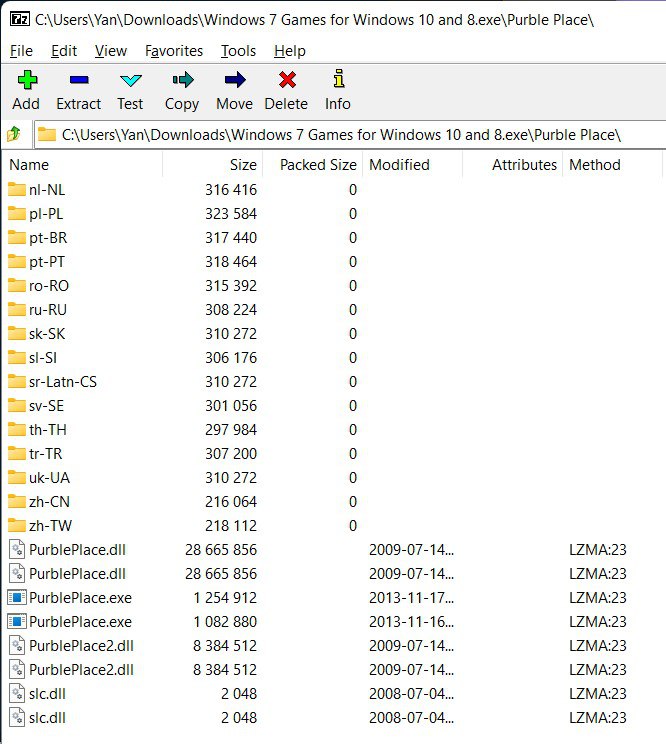Select the second PurblePlace2.dll file name
This screenshot has width=666, height=744.
tap(82, 670)
